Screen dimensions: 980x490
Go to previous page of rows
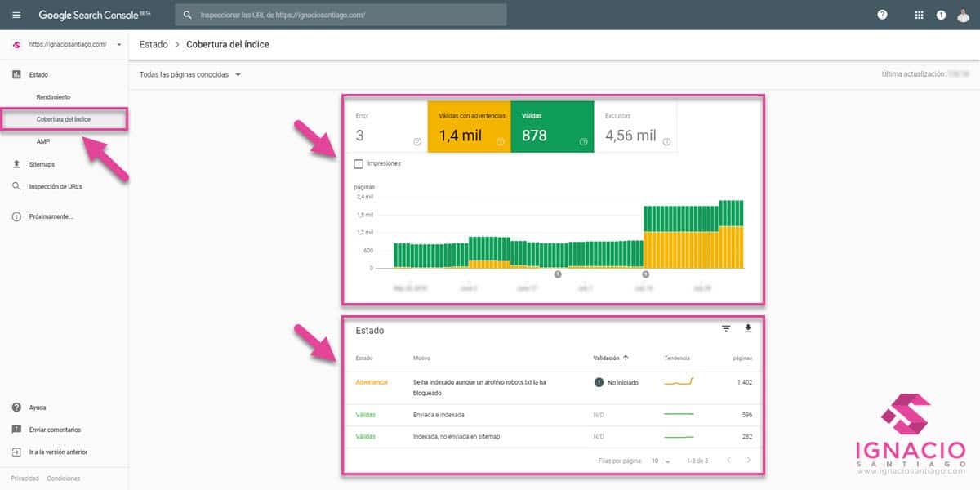coord(728,461)
